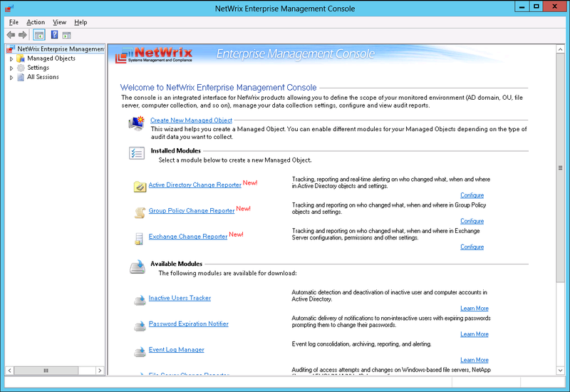Toggle the Show/Hide Action Pane toolbar icon
The width and height of the screenshot is (570, 392).
pyautogui.click(x=66, y=35)
